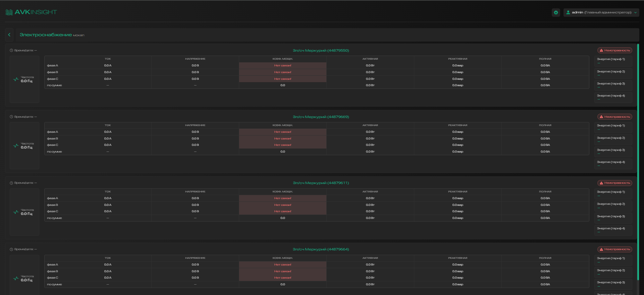644x295 pixels.
Task: Select Энергия (тариф 4) card of meter 44879669
Action: (613, 164)
